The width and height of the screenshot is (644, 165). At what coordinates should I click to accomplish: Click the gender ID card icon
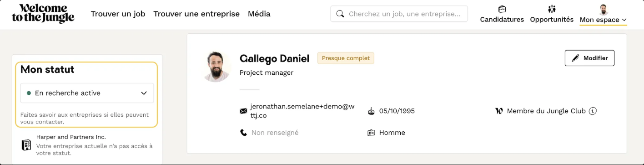[371, 133]
